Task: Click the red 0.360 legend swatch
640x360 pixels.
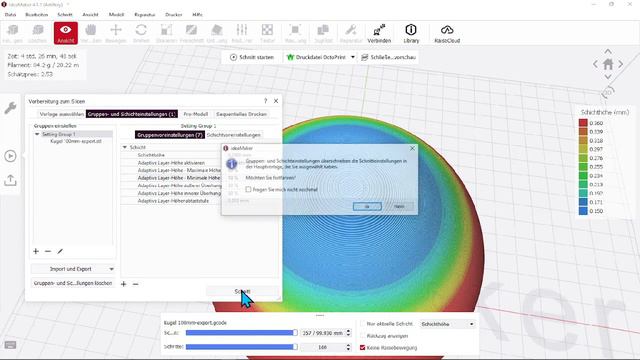Action: tap(583, 123)
